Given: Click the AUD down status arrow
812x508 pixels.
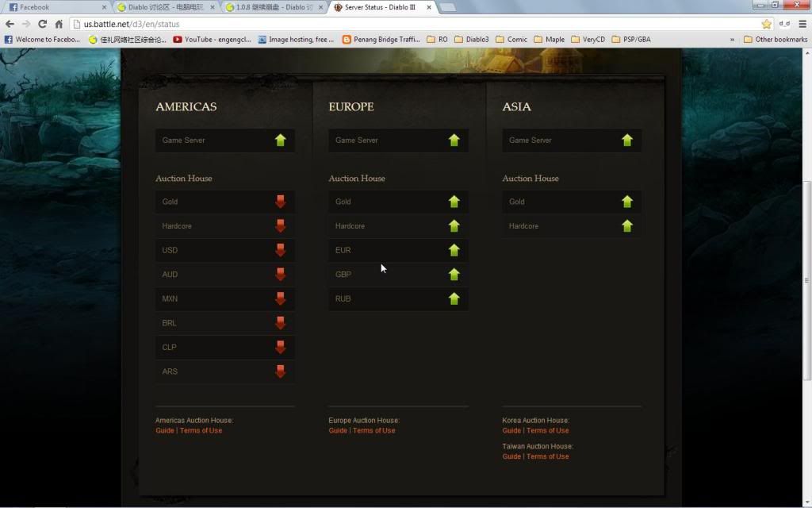Looking at the screenshot, I should pyautogui.click(x=280, y=274).
